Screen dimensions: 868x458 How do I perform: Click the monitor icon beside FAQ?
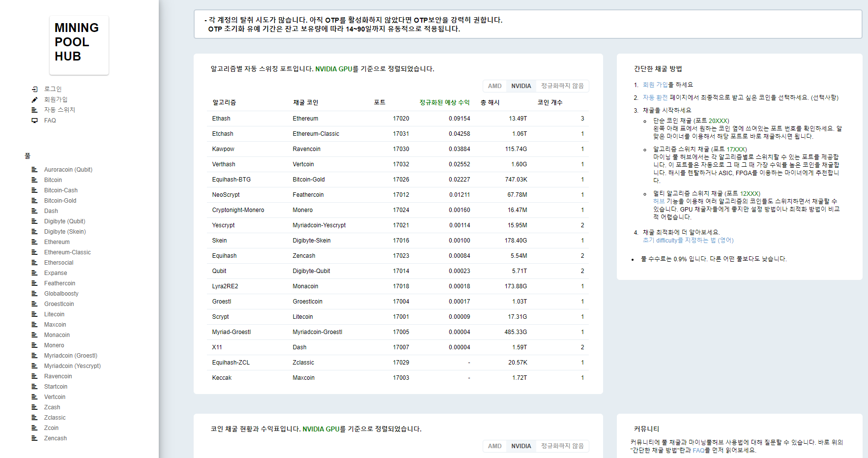click(x=34, y=121)
